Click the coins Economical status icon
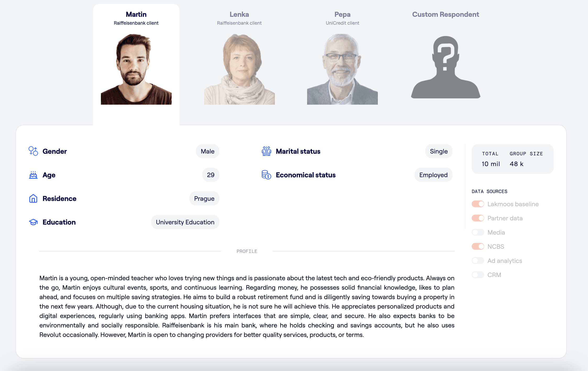Image resolution: width=588 pixels, height=371 pixels. (x=266, y=175)
